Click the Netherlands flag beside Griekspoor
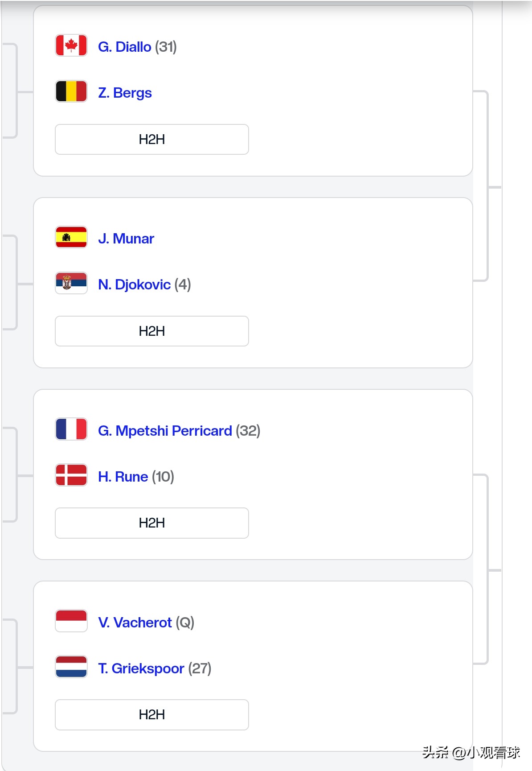 pyautogui.click(x=71, y=667)
